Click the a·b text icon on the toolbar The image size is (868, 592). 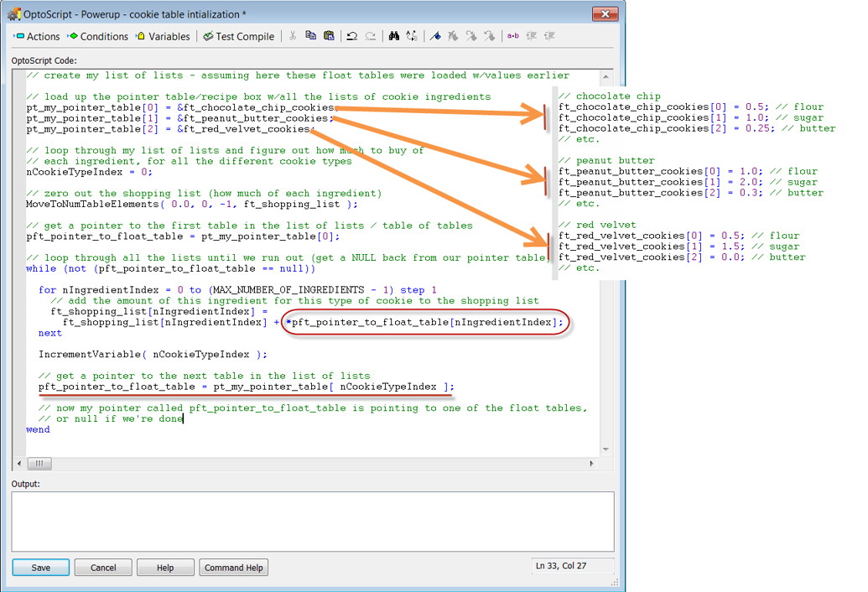coord(513,36)
